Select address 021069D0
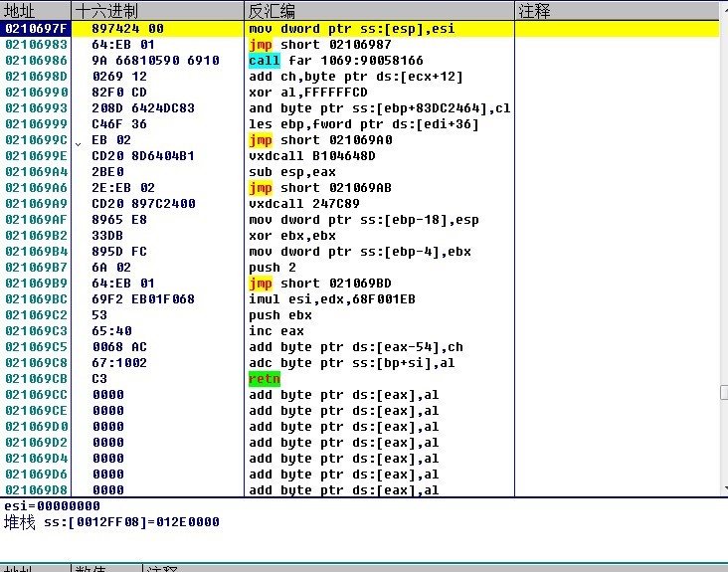Image resolution: width=728 pixels, height=572 pixels. [x=36, y=426]
